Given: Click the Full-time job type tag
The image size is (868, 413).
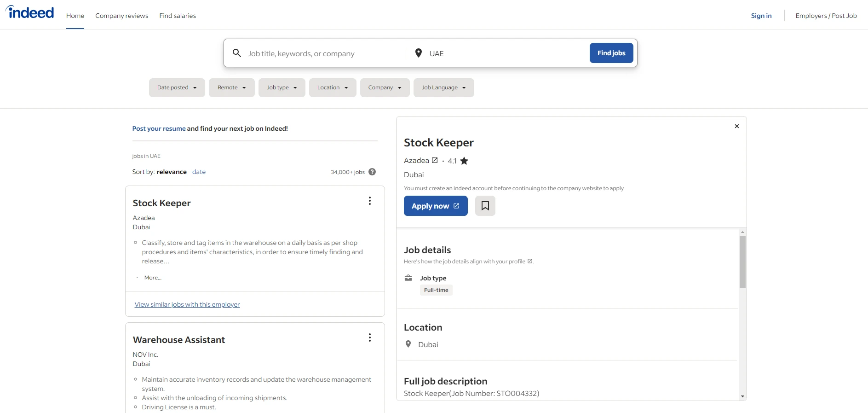Looking at the screenshot, I should [436, 290].
